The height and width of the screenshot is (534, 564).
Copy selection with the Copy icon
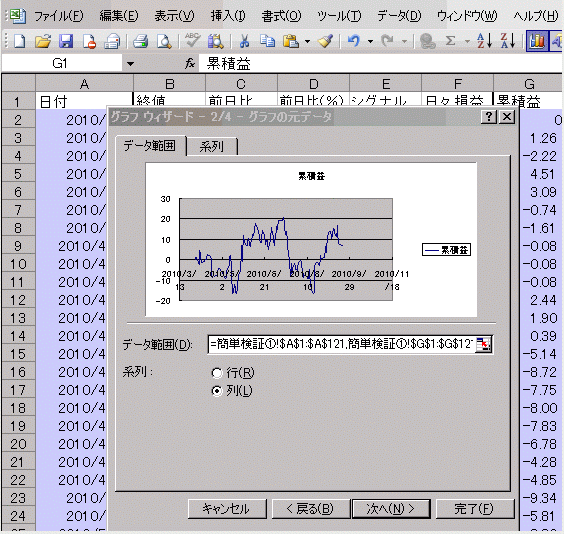point(267,41)
